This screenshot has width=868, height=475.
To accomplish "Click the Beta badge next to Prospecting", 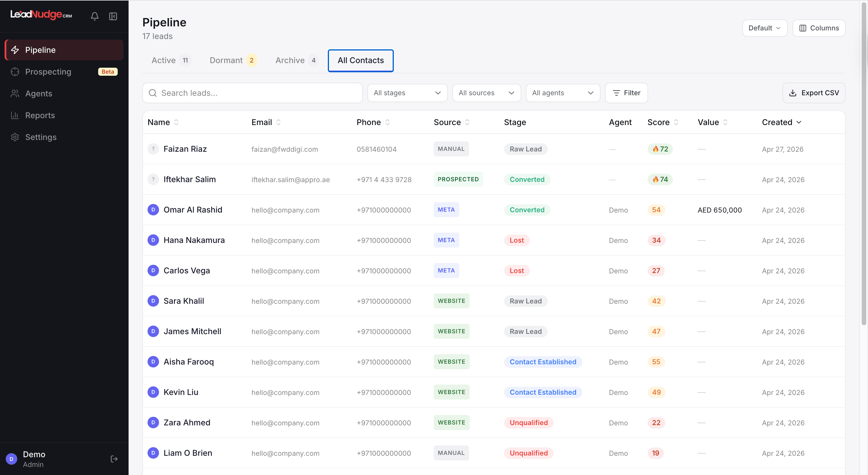I will [x=108, y=72].
